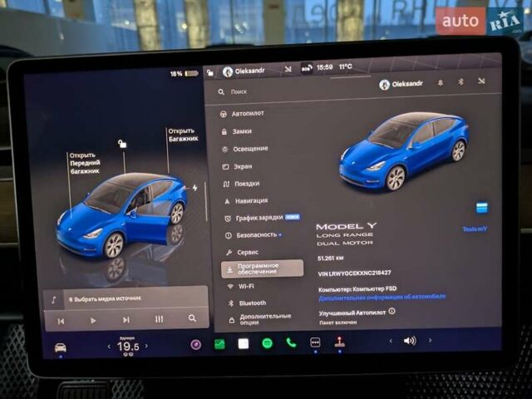Tap Открыть Багажник on the car view
The width and height of the screenshot is (532, 399).
pos(183,135)
